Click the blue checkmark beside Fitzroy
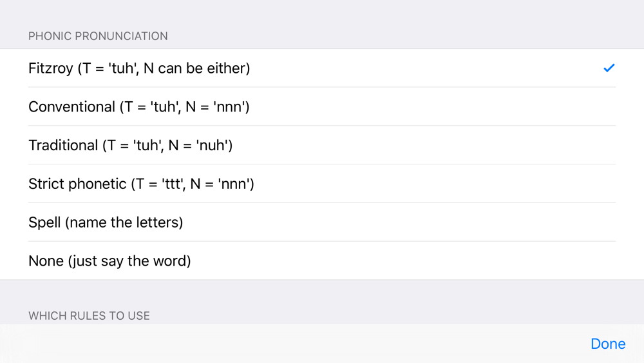This screenshot has width=644, height=363. (609, 68)
